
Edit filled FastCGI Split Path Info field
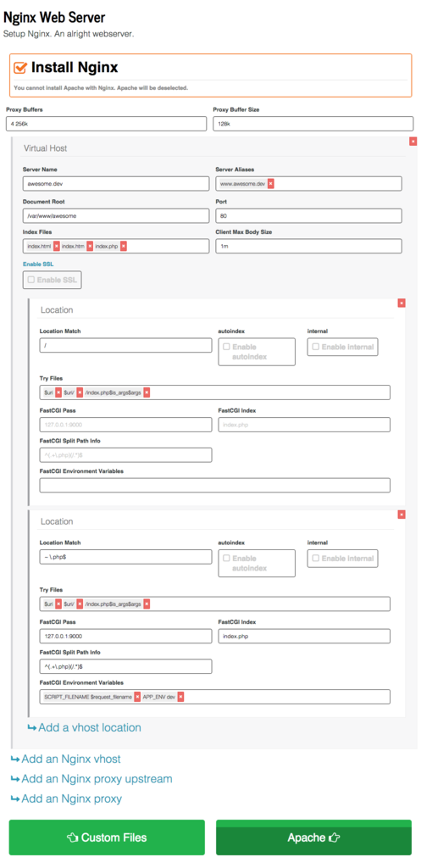click(125, 666)
